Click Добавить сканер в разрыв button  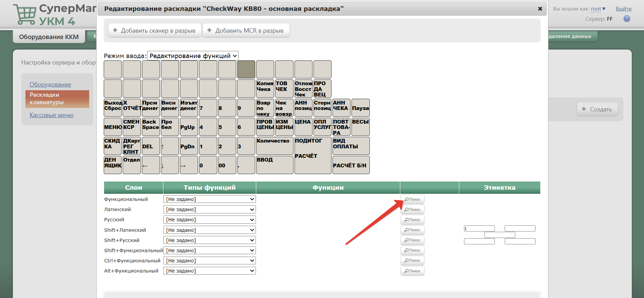(x=155, y=31)
